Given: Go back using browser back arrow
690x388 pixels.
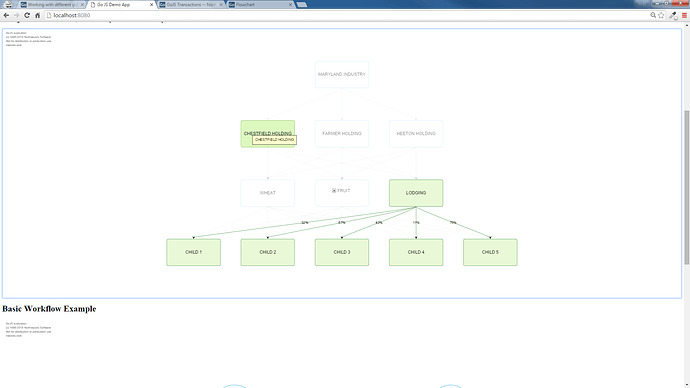Looking at the screenshot, I should point(6,15).
